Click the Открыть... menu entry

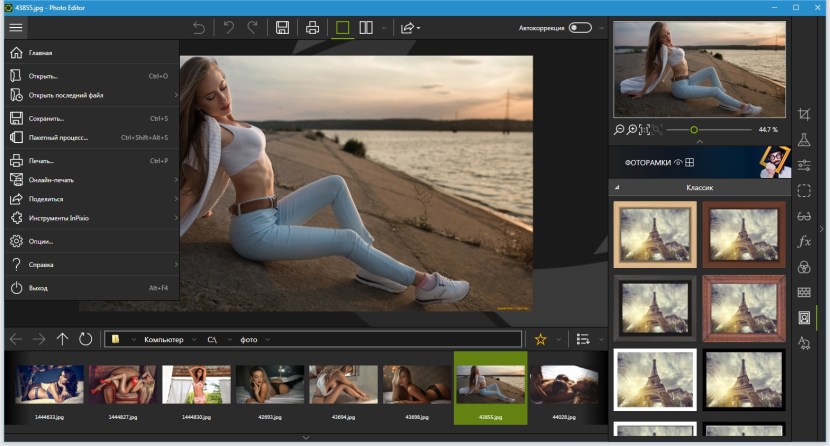click(43, 75)
